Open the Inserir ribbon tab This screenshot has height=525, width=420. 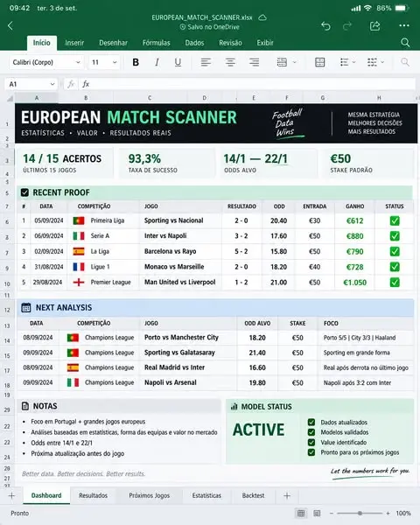[x=74, y=43]
